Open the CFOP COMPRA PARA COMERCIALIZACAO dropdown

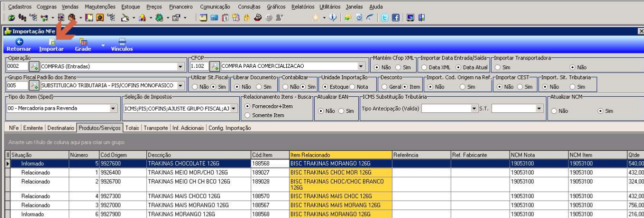(361, 66)
